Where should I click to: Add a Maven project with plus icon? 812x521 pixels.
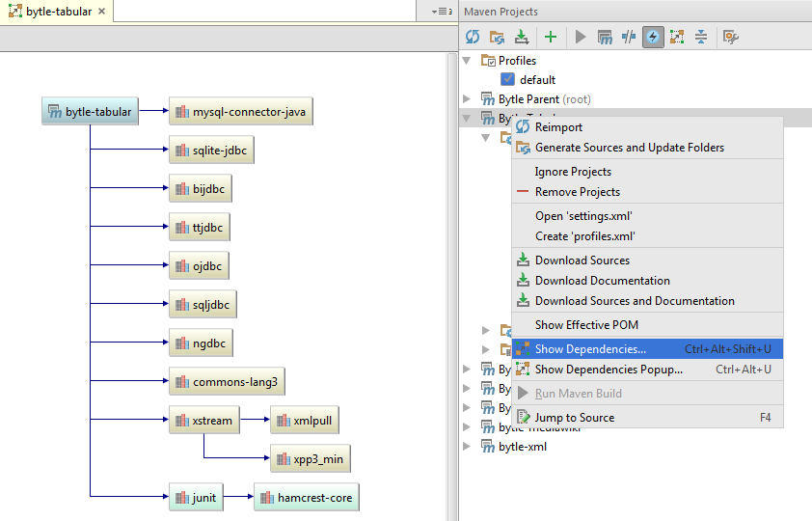point(551,37)
